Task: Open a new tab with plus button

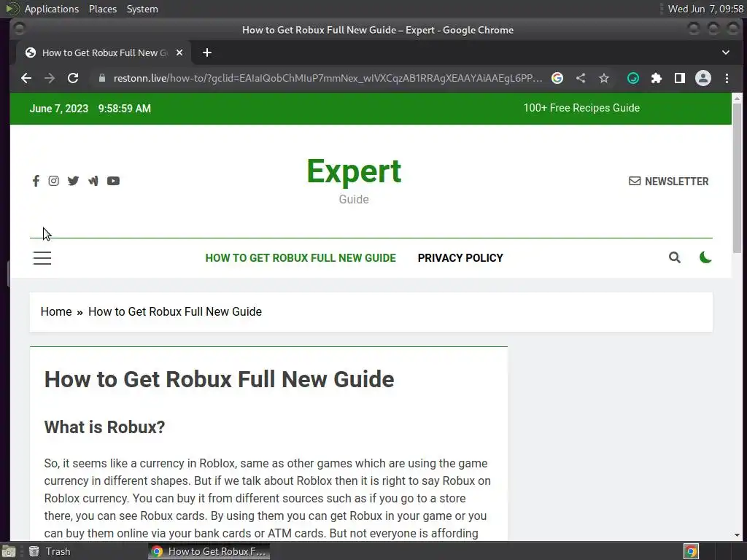Action: (x=206, y=52)
